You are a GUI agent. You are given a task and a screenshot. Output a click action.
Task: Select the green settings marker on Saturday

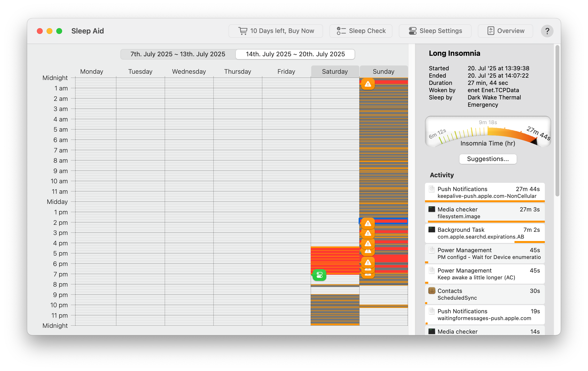pos(319,275)
